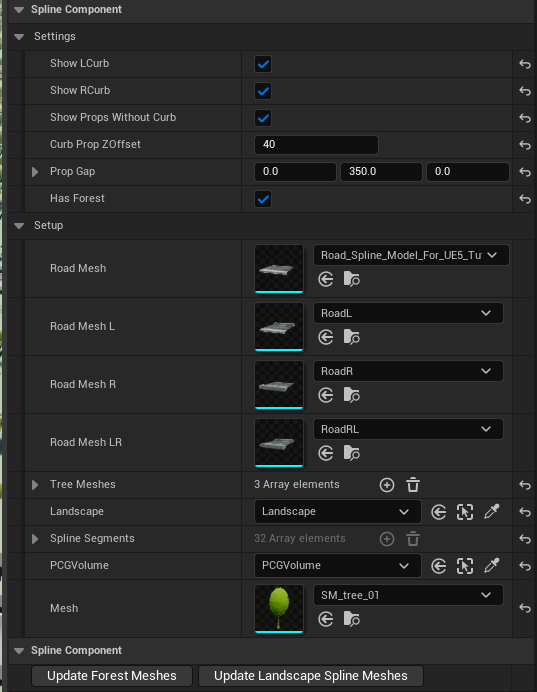The image size is (537, 692).
Task: Browse to Road Mesh asset in Content Browser
Action: [x=352, y=279]
